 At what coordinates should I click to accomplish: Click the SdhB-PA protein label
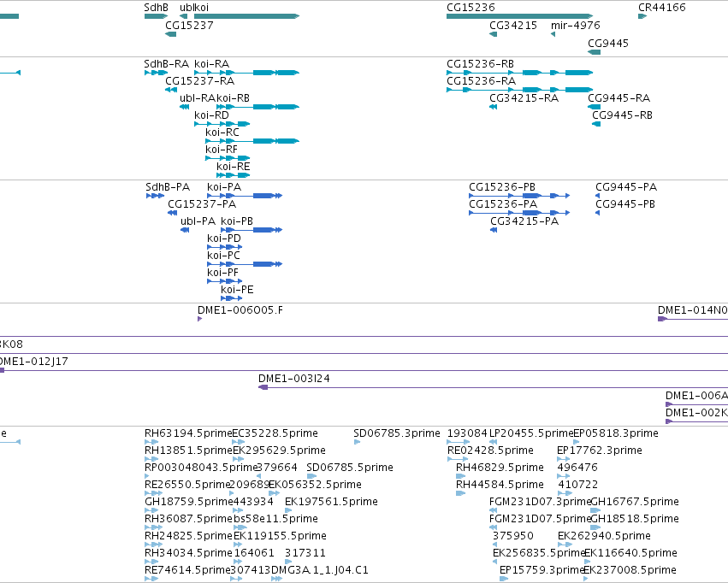168,187
